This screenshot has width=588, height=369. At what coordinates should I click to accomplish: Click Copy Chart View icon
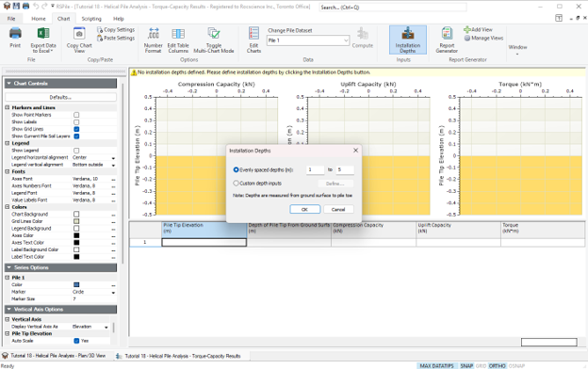coord(79,40)
